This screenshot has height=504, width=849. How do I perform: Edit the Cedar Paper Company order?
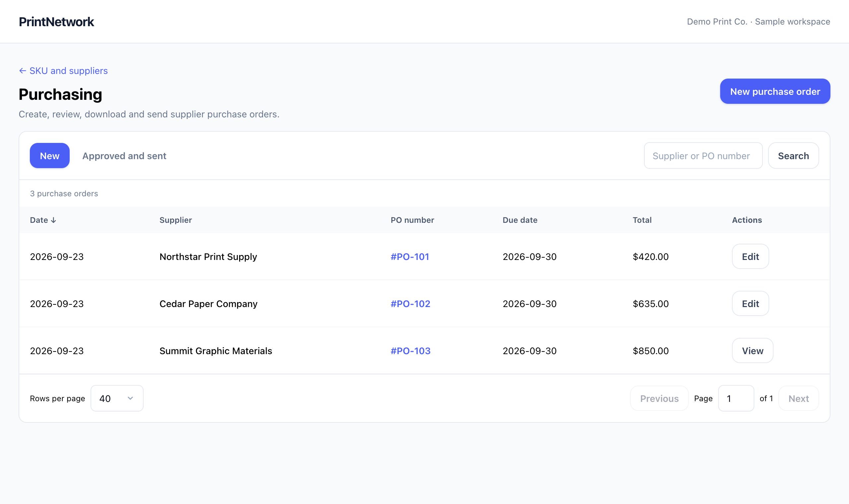click(750, 304)
